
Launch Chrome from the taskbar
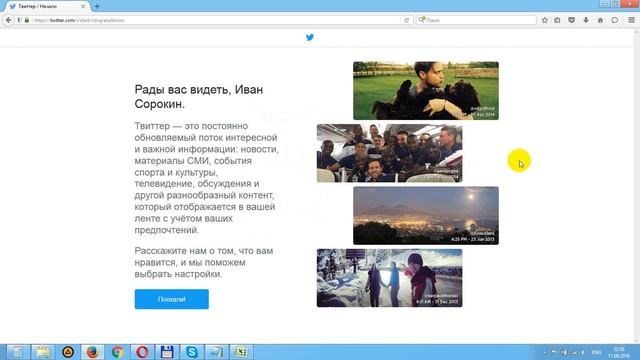click(x=118, y=352)
